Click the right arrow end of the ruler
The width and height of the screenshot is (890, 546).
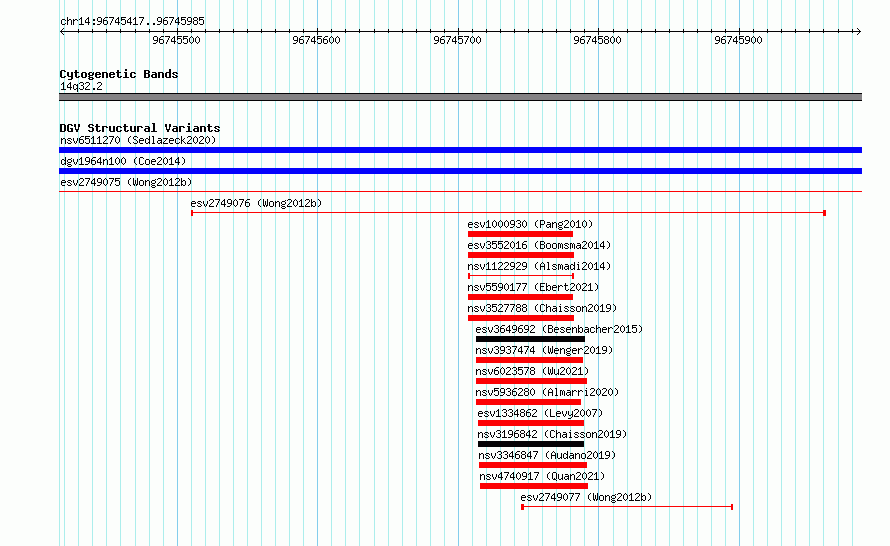click(x=858, y=32)
